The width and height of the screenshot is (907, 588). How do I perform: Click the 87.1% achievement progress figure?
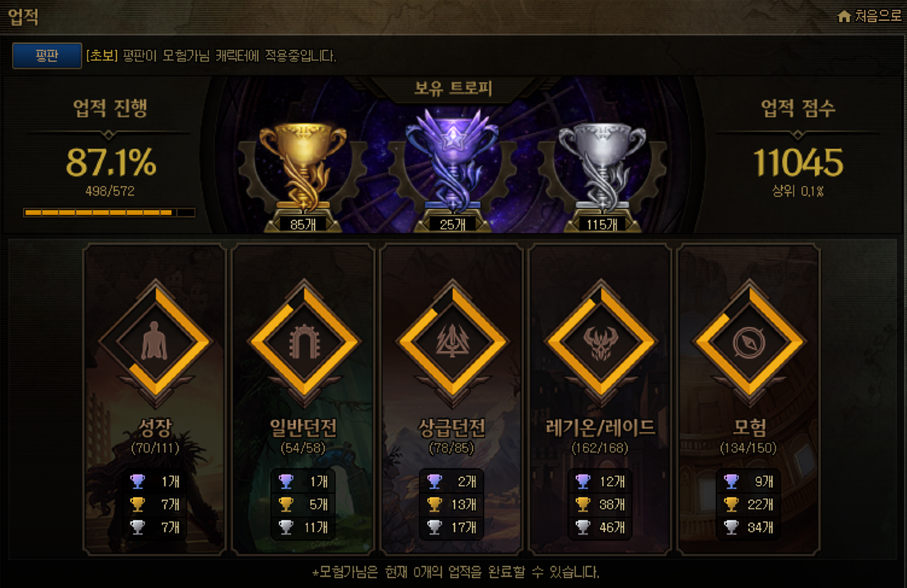coord(111,163)
